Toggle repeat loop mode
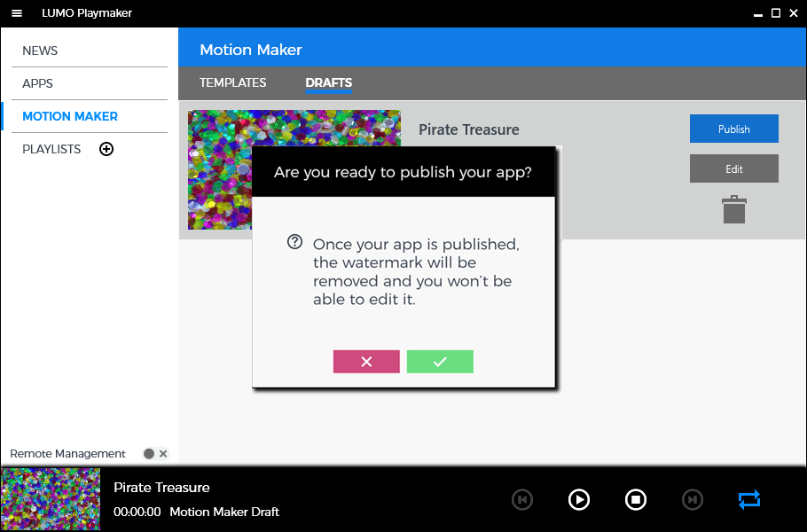Image resolution: width=807 pixels, height=532 pixels. [x=748, y=500]
